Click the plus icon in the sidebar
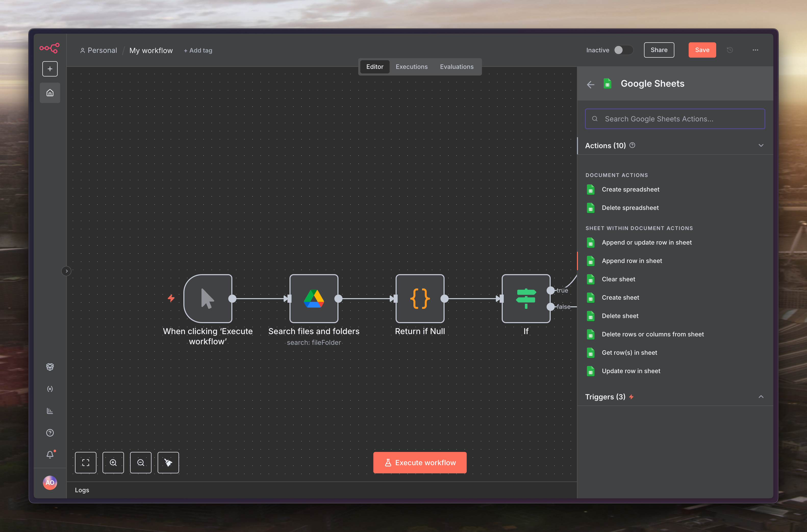 pyautogui.click(x=50, y=69)
